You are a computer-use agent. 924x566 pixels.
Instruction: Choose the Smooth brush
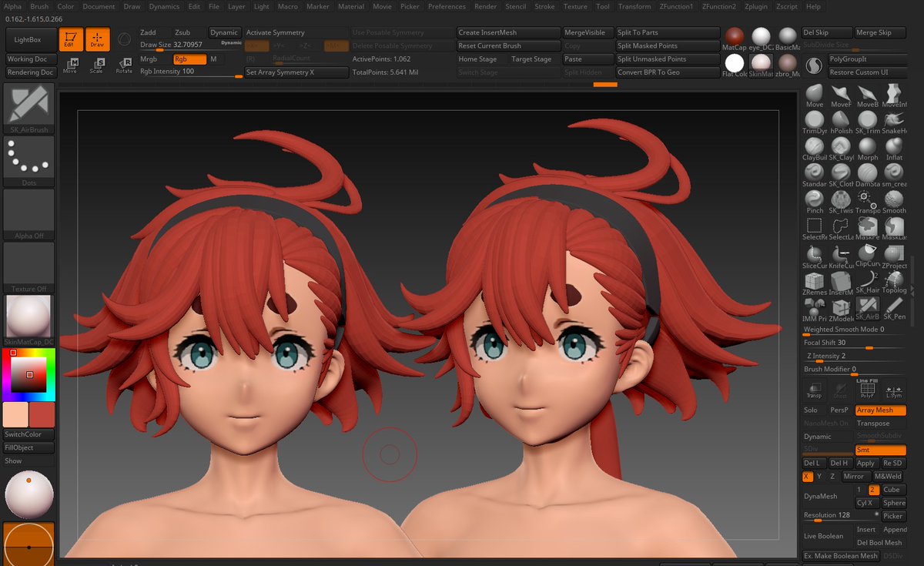click(894, 202)
